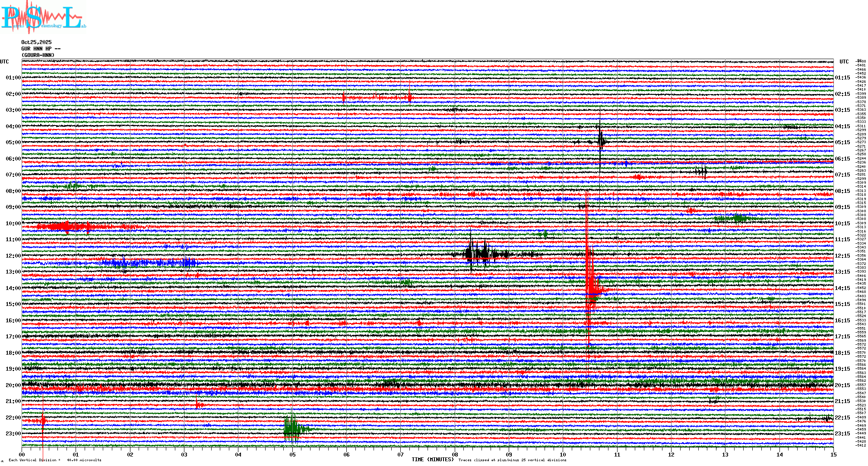Click the left UTC axis label
This screenshot has height=466, width=868.
4,62
